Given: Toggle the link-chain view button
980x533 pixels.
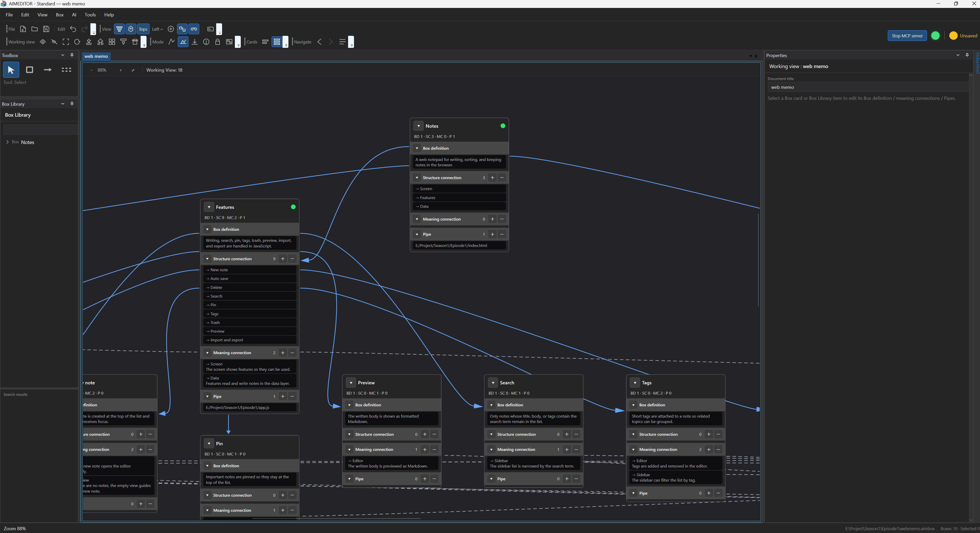Looking at the screenshot, I should [x=194, y=29].
